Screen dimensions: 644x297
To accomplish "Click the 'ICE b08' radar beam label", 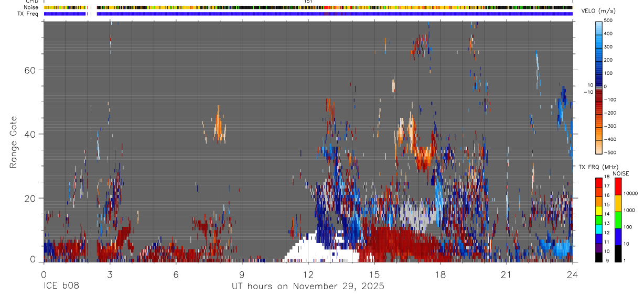I will (61, 286).
